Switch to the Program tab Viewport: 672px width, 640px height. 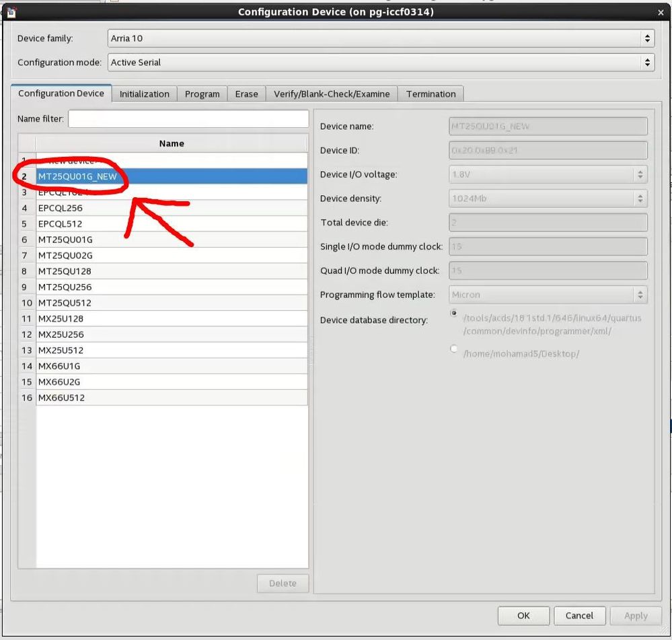(x=202, y=94)
